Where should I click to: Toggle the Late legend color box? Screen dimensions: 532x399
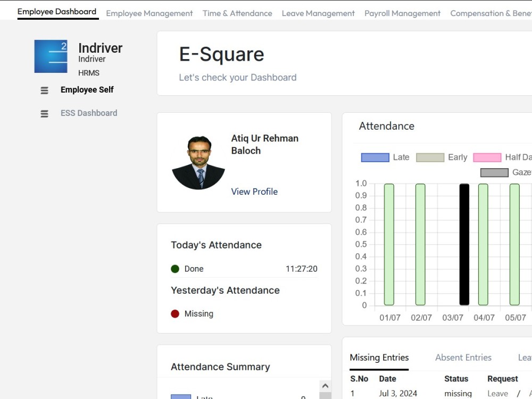tap(375, 157)
